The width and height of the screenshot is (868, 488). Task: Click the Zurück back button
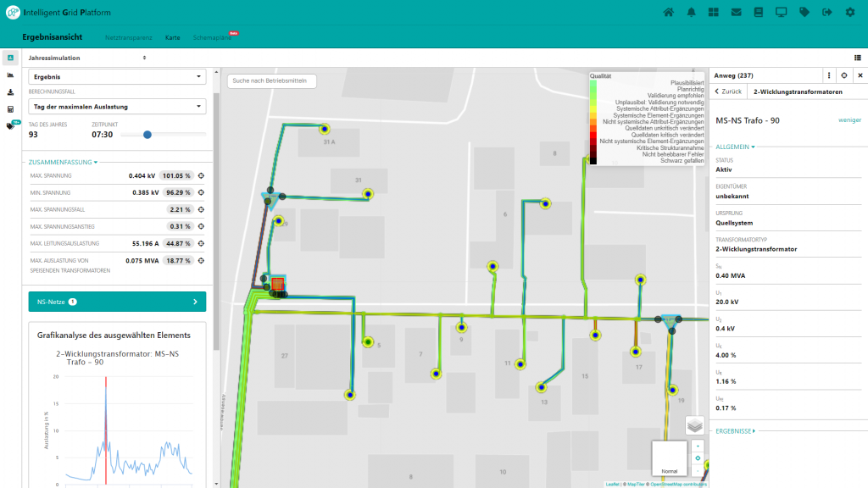[728, 91]
